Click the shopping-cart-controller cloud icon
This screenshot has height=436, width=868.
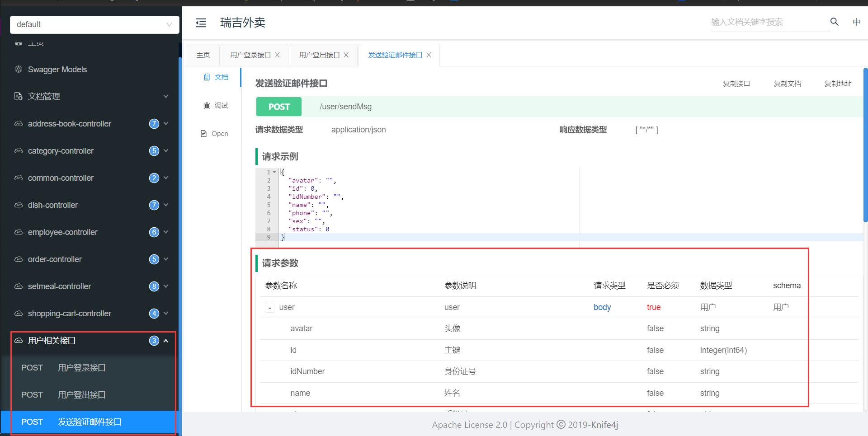tap(19, 313)
